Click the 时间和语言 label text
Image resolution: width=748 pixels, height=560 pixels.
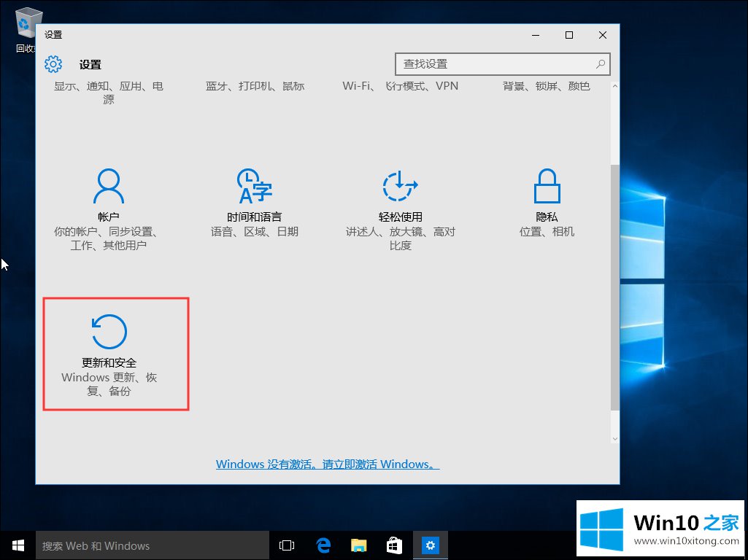coord(254,217)
